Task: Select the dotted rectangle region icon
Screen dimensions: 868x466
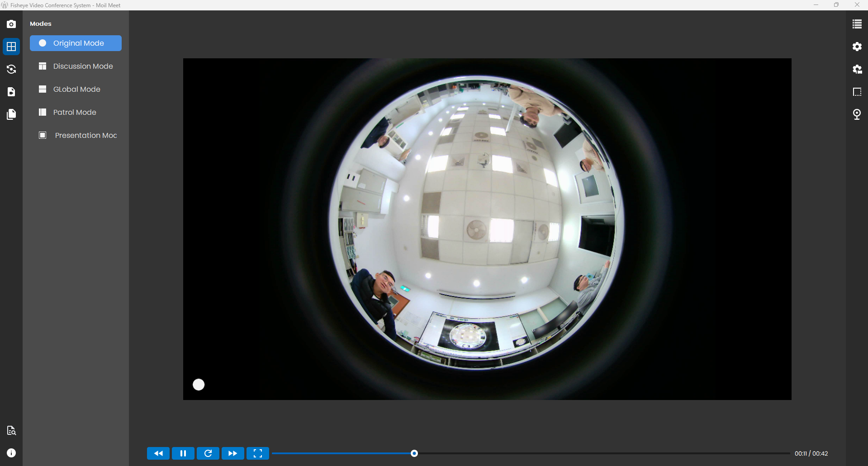Action: click(x=857, y=92)
